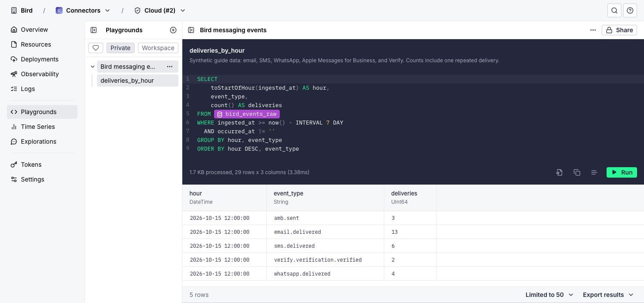Screen dimensions: 644x303
Task: Collapse the Bird messaging playground tree chevron
Action: [x=93, y=67]
